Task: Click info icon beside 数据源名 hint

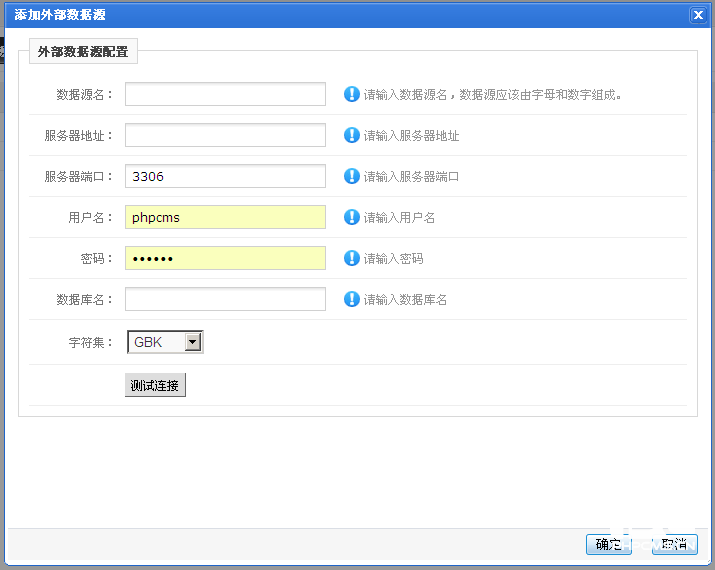Action: coord(351,94)
